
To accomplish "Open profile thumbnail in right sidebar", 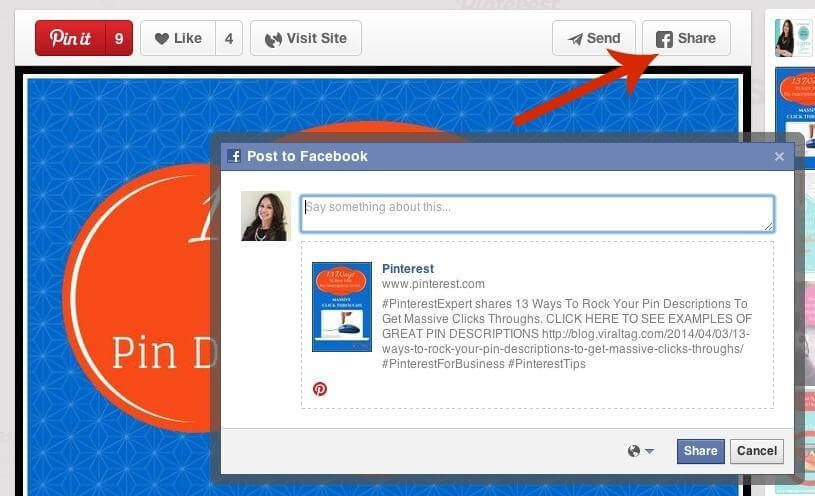I will pyautogui.click(x=793, y=38).
